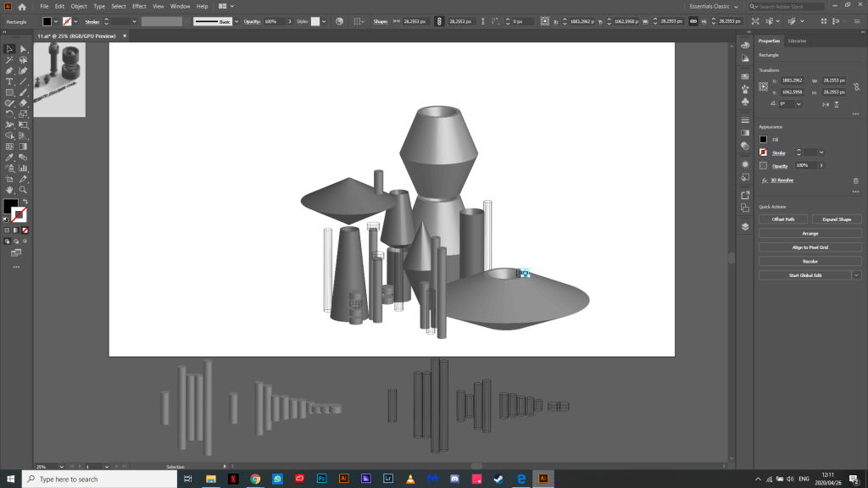The image size is (868, 488).
Task: Select the Type tool
Action: [x=9, y=81]
